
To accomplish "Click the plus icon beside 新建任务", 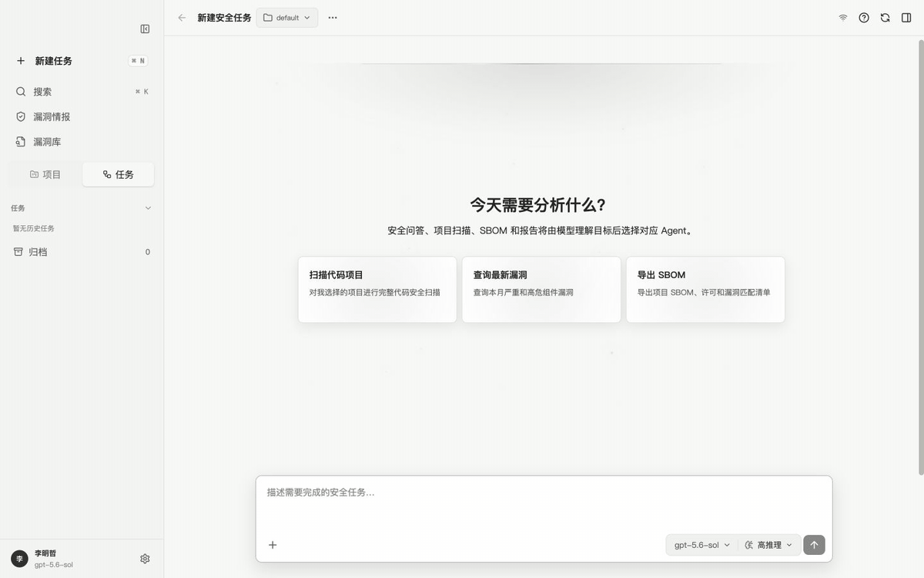I will coord(21,61).
